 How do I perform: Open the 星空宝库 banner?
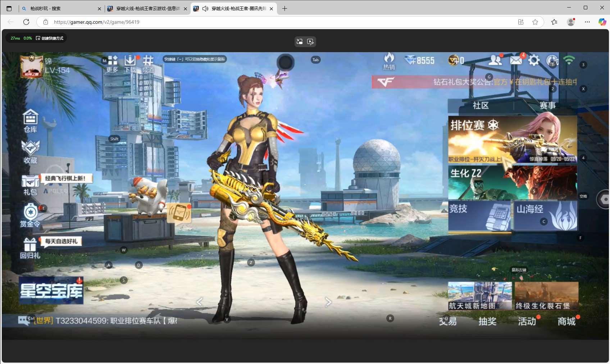[51, 291]
